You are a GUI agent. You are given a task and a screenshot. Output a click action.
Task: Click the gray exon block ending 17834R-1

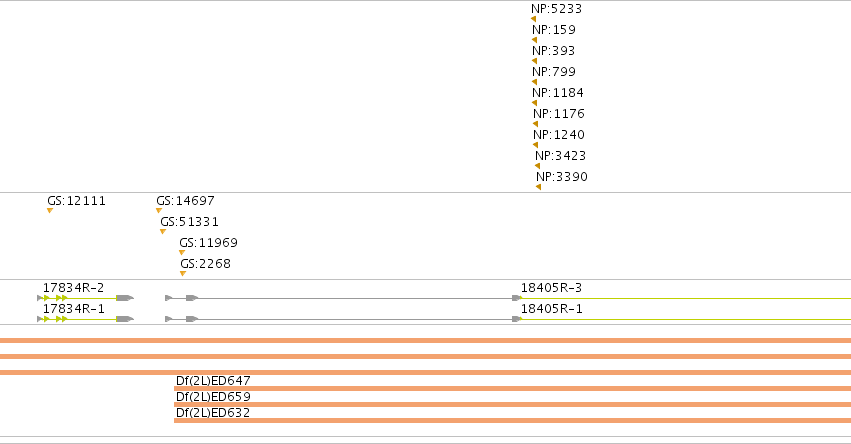coord(125,319)
